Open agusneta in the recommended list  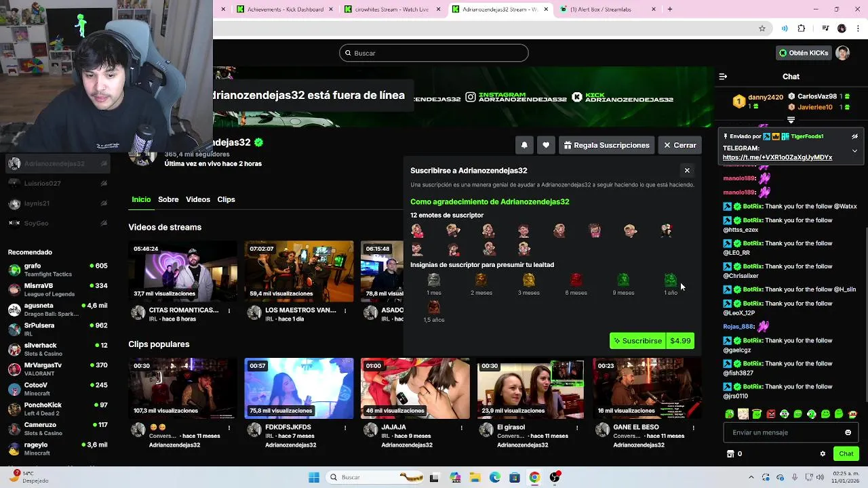pos(58,310)
